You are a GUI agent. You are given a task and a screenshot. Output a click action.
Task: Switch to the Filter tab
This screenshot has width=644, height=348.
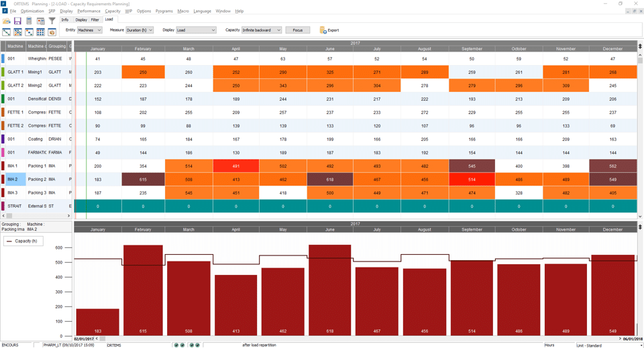95,19
